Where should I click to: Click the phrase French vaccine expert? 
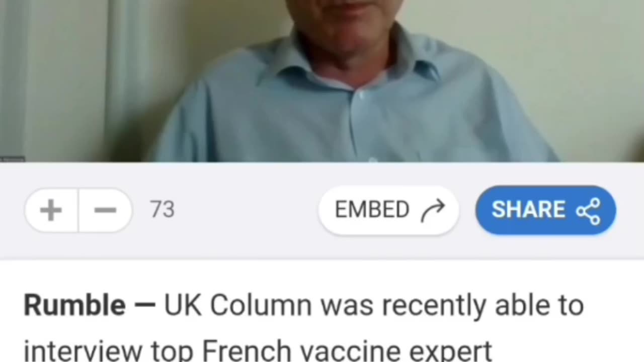click(347, 350)
